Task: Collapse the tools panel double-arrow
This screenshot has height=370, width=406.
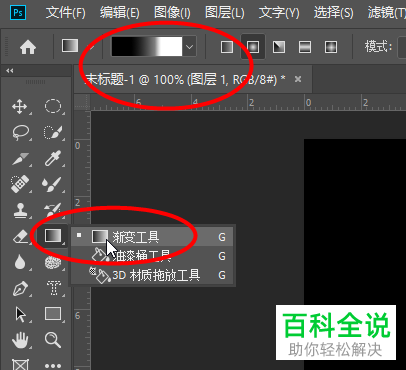Action: [x=10, y=70]
